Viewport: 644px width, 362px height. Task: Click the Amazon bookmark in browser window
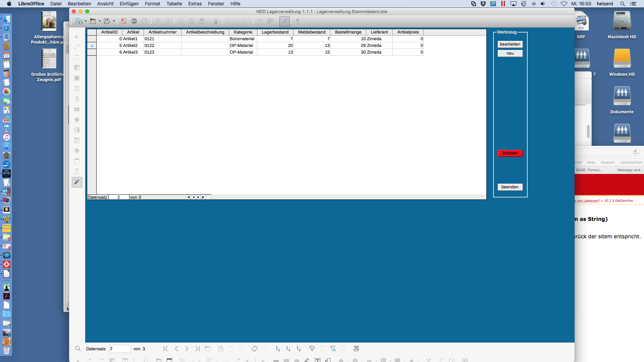608,162
